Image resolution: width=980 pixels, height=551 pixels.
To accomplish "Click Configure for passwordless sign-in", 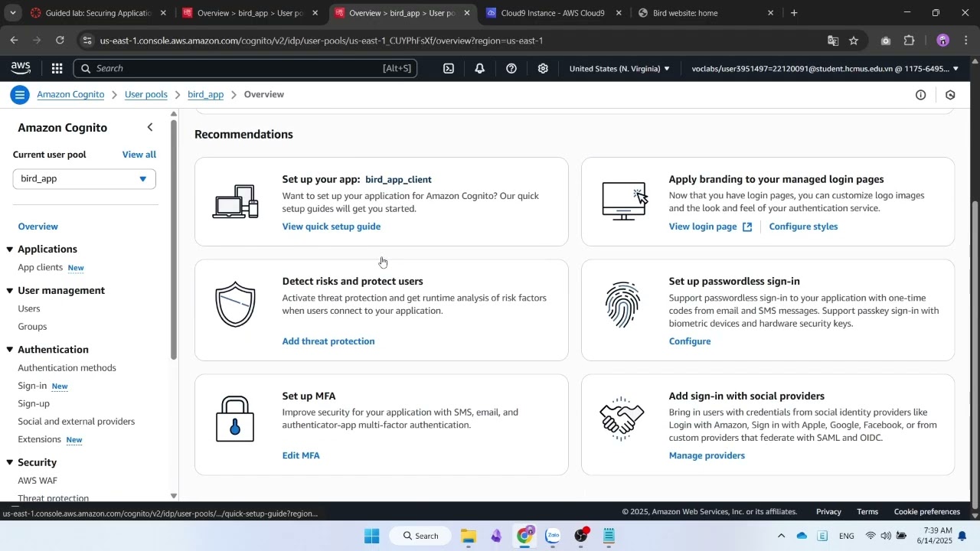I will pyautogui.click(x=689, y=341).
